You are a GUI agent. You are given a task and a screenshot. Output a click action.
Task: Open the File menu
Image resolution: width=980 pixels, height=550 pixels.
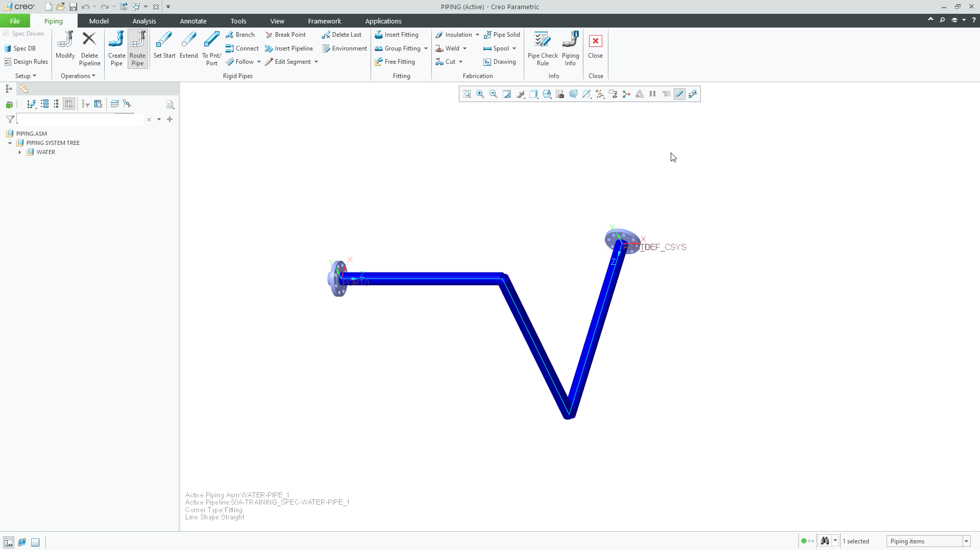pyautogui.click(x=15, y=21)
